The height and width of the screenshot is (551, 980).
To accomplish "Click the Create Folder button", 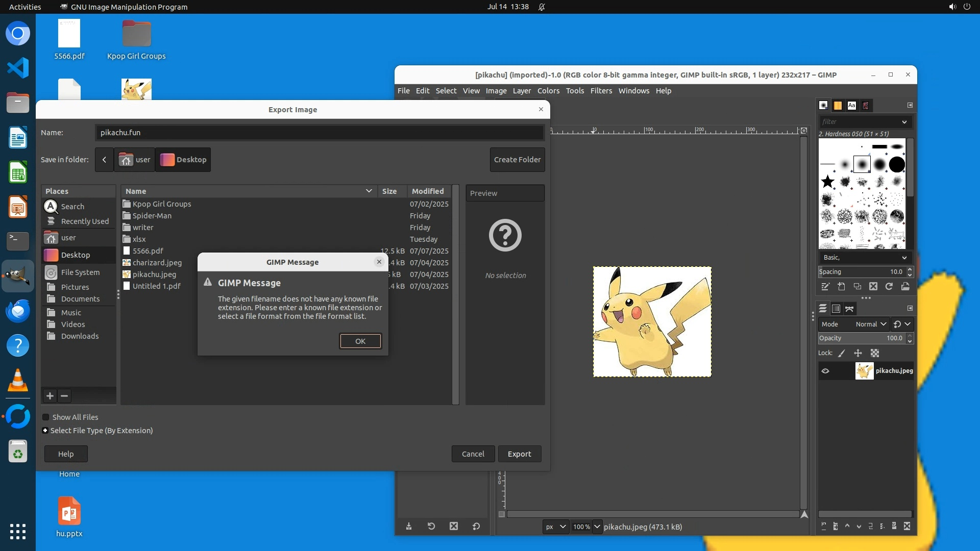I will click(x=517, y=160).
